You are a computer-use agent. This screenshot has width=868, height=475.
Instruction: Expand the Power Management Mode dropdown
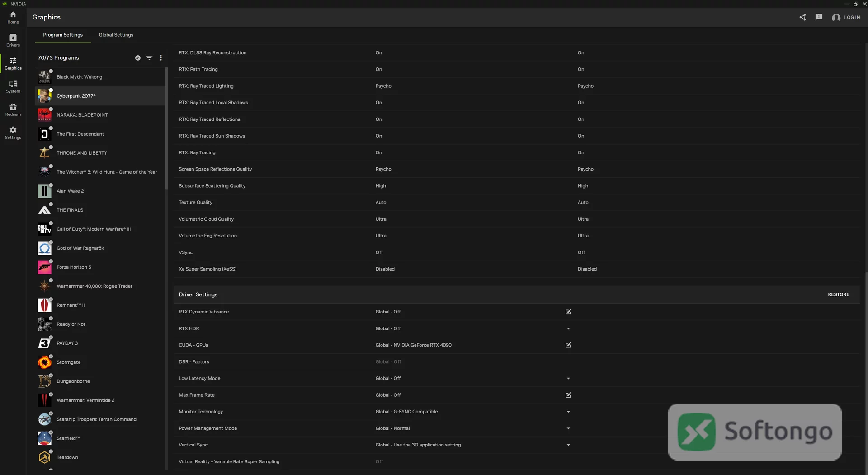568,428
